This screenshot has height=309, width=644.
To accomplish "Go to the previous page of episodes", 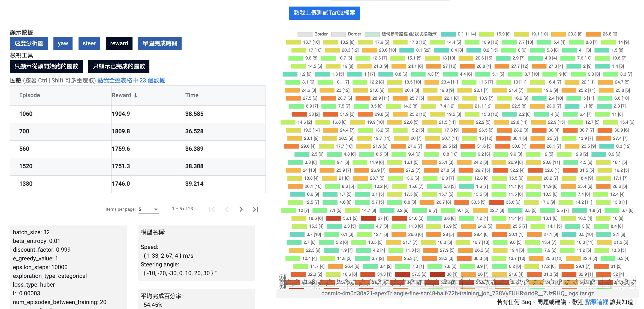I will pyautogui.click(x=226, y=209).
